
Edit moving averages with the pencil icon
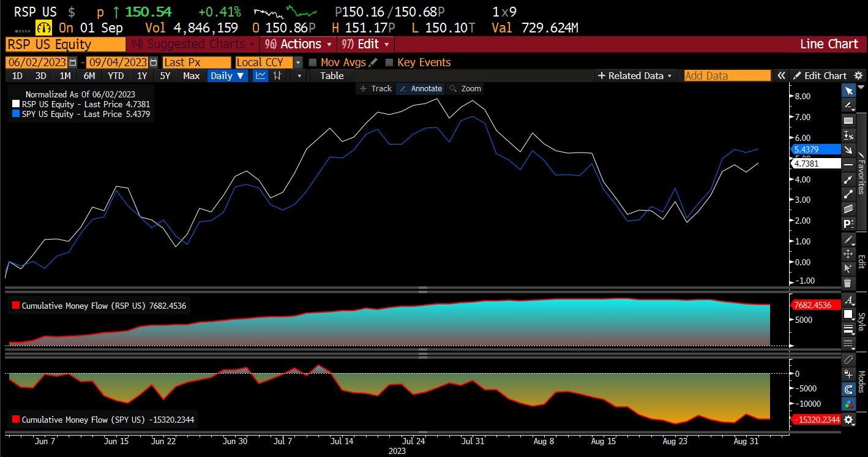373,62
